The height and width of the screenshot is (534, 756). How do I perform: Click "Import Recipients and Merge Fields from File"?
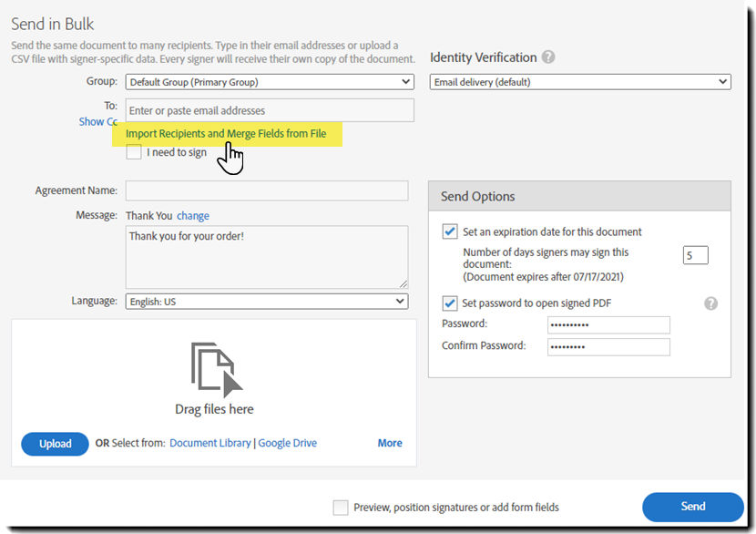point(225,133)
